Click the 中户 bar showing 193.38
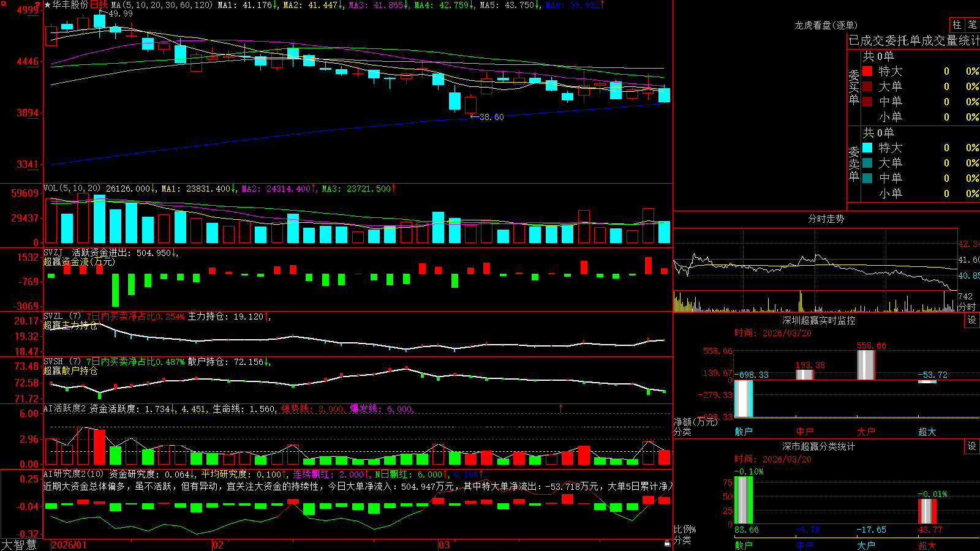The height and width of the screenshot is (551, 980). [x=805, y=375]
